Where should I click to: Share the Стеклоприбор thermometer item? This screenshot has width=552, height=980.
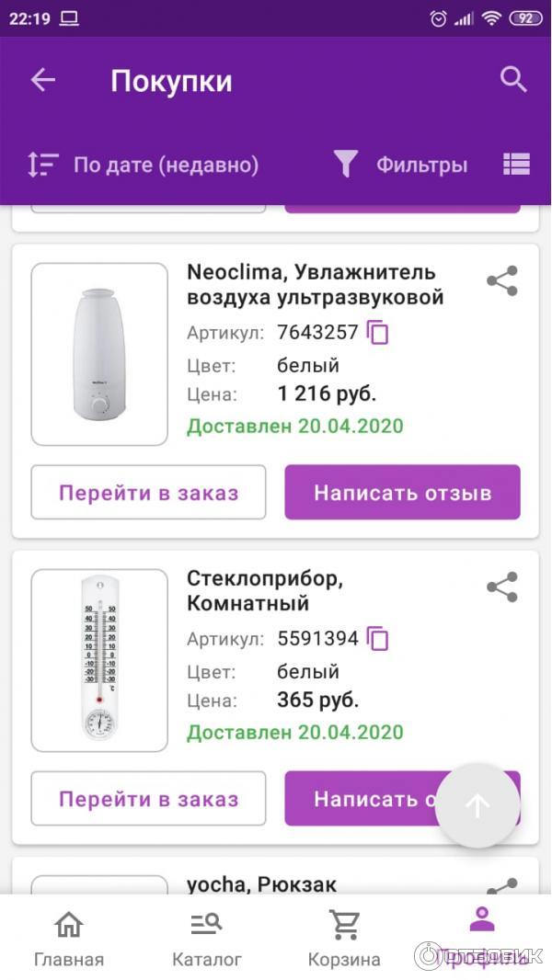click(502, 587)
